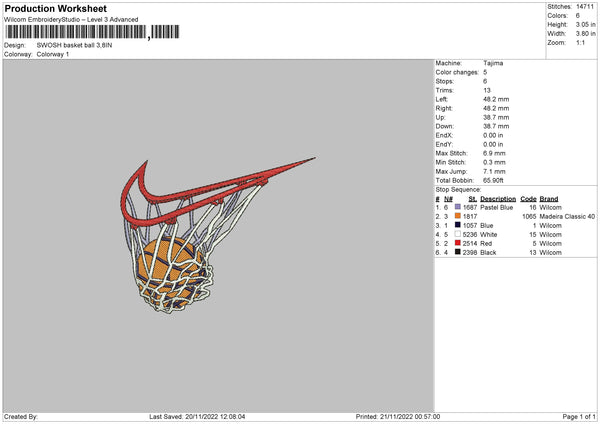Click 'Wilcom EmbroideryStudio – Level 3 Advanced' text
This screenshot has width=600, height=424.
pyautogui.click(x=71, y=20)
